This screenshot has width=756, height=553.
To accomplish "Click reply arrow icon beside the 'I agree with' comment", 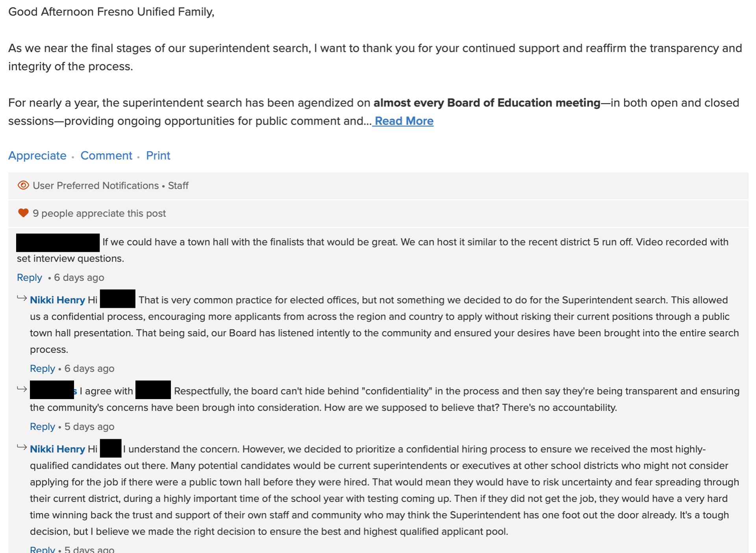I will [22, 389].
